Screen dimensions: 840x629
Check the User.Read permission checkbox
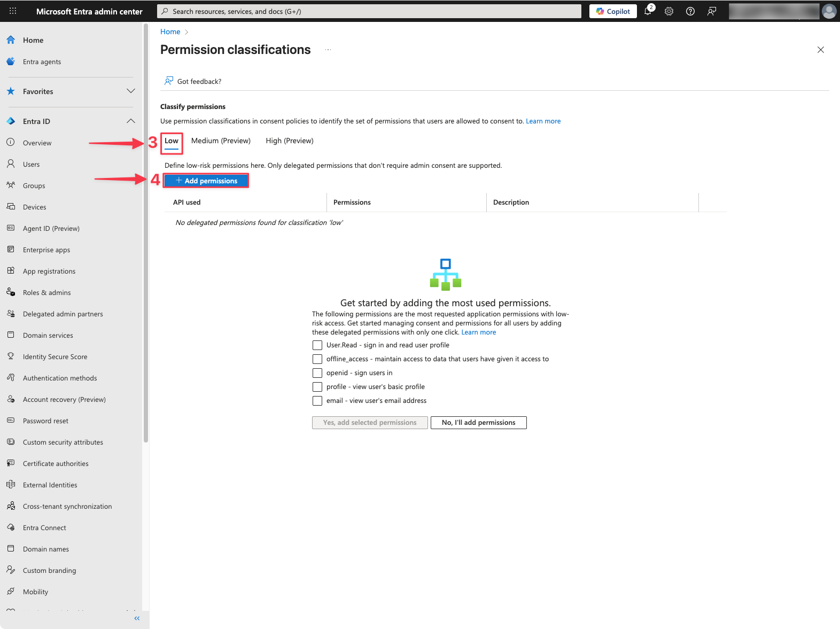[x=317, y=345]
